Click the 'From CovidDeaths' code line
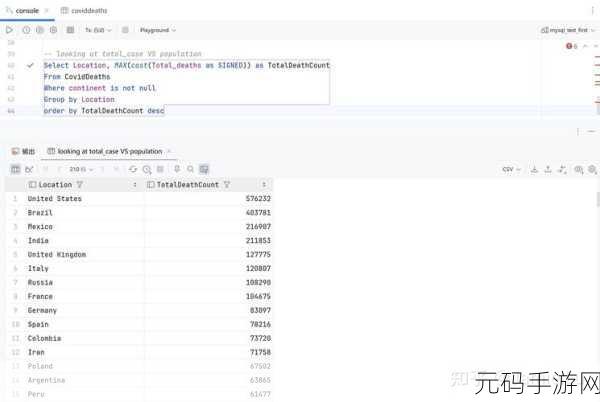Image resolution: width=600 pixels, height=402 pixels. pos(77,76)
